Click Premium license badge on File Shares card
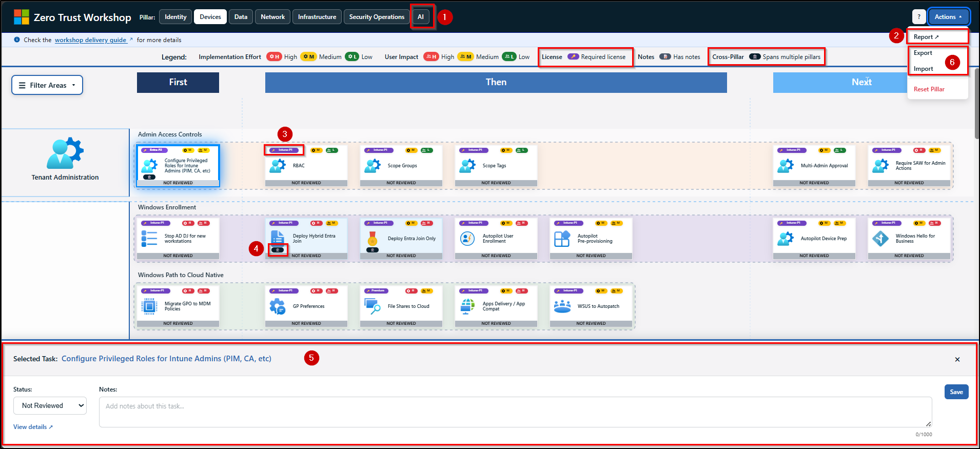The image size is (980, 449). tap(377, 291)
